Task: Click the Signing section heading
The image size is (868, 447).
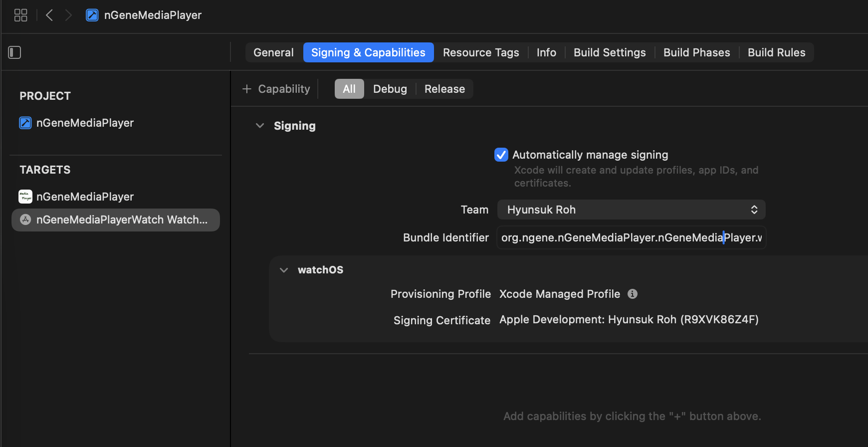Action: coord(294,126)
